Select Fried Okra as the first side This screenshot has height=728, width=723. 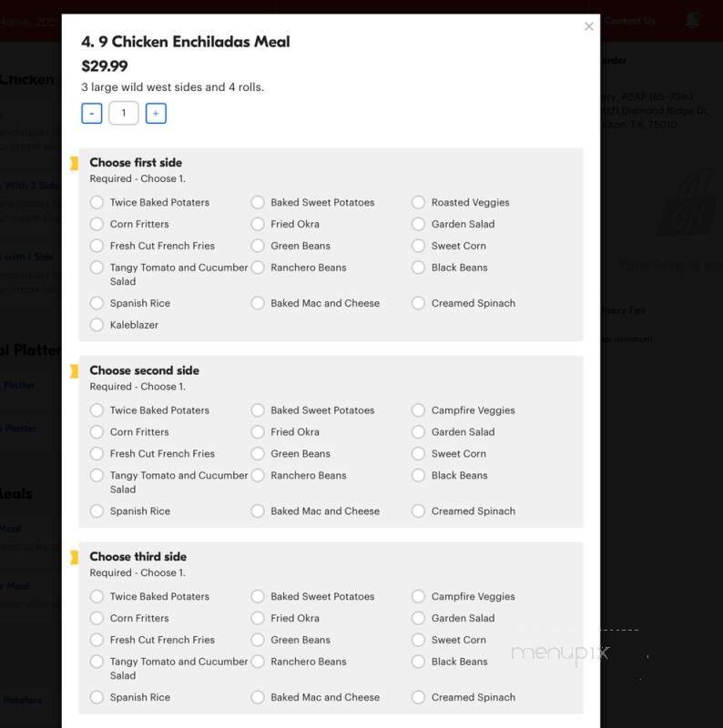(258, 224)
